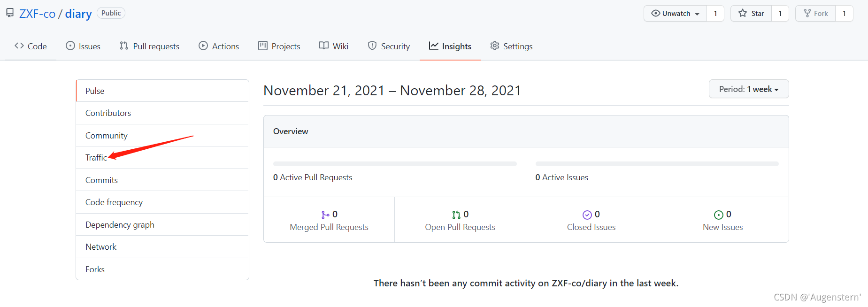
Task: Open the Projects tab
Action: 279,46
